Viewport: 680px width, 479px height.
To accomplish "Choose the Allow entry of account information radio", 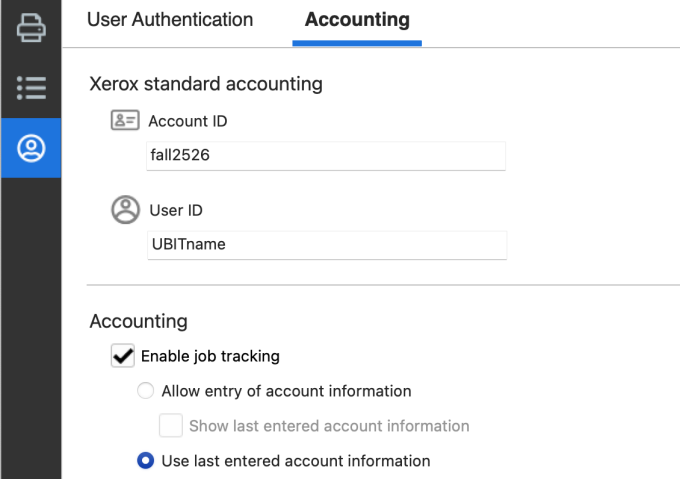I will [146, 391].
